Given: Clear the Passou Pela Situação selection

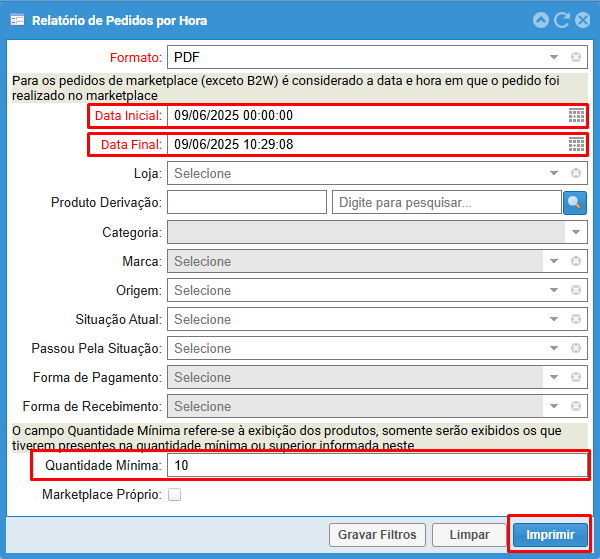Looking at the screenshot, I should click(576, 348).
